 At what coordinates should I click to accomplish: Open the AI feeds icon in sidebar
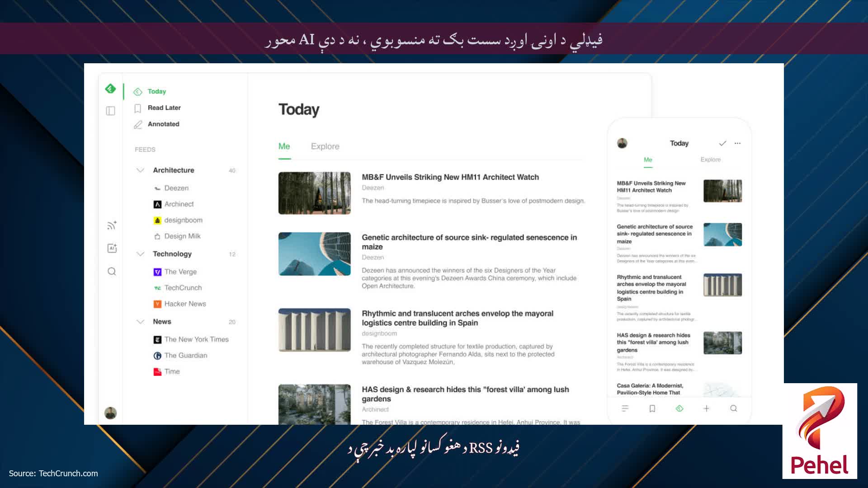[x=112, y=248]
